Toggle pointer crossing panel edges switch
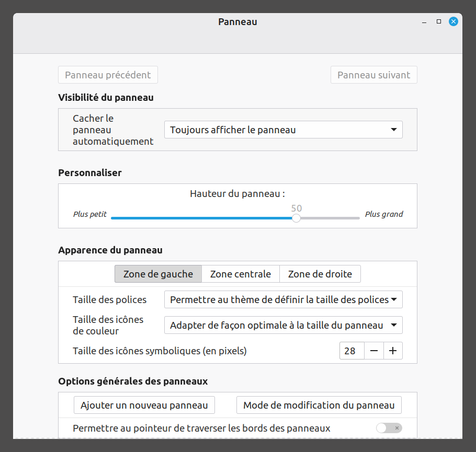 click(x=389, y=428)
